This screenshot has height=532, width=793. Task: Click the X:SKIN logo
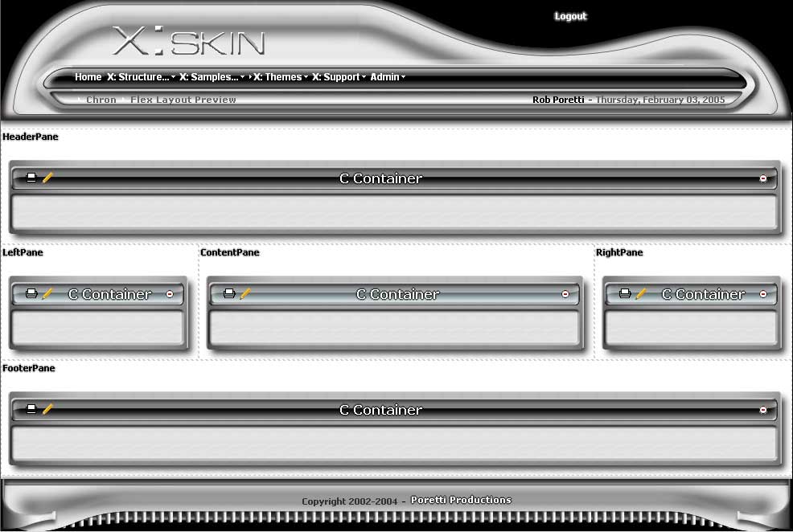click(189, 42)
